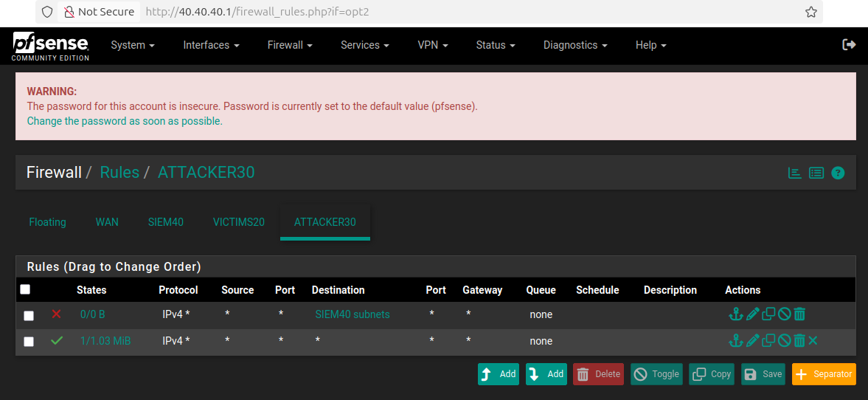Screen dimensions: 868x400
Task: Open the Diagnostics dropdown menu
Action: coord(575,45)
